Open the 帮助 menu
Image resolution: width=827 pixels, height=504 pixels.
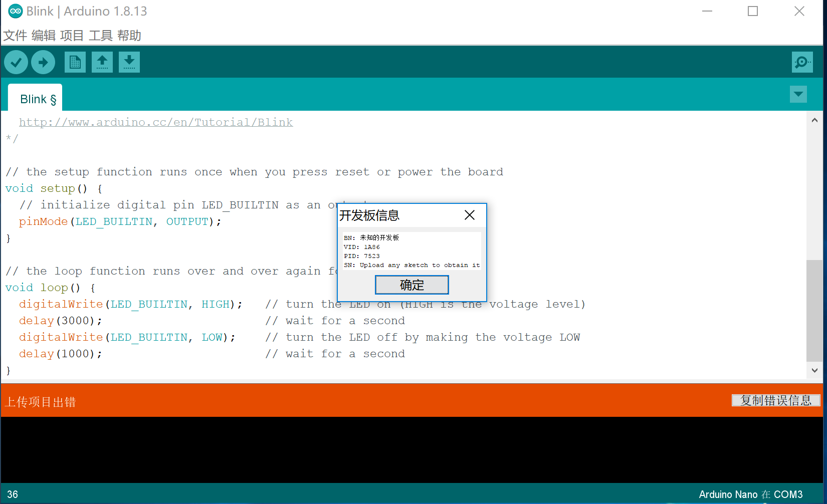click(129, 36)
